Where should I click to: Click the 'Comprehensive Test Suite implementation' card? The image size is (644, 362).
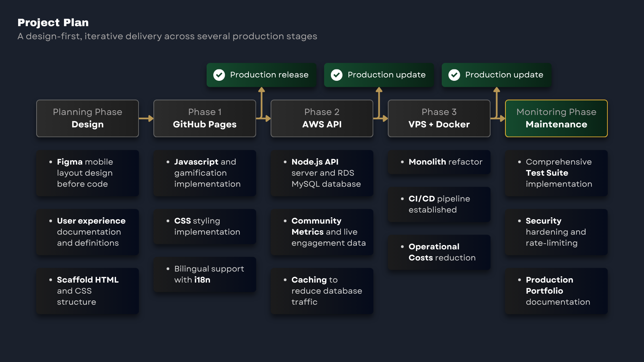point(556,173)
